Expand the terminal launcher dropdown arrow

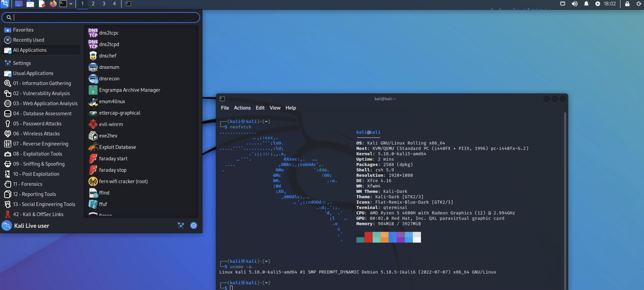pos(71,4)
